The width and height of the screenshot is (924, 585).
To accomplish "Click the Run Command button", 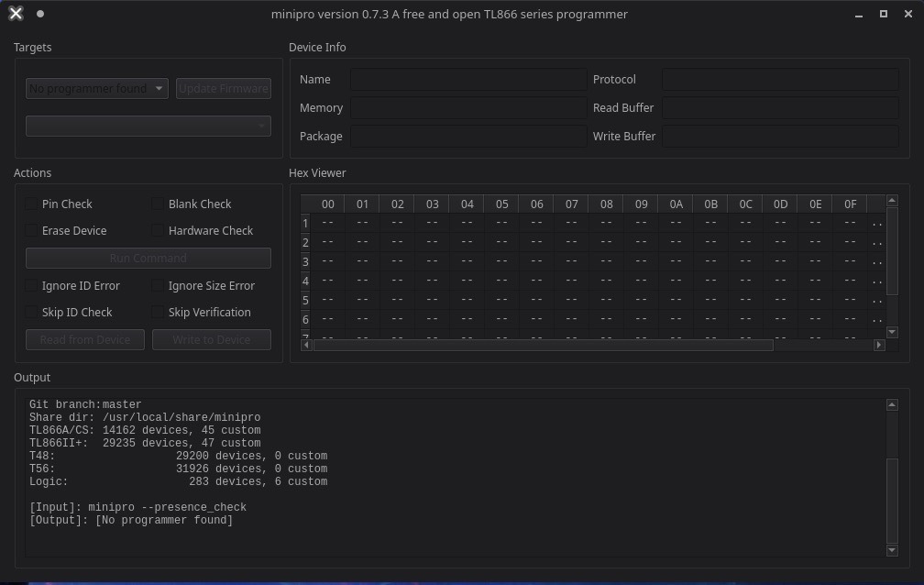I will 148,259.
